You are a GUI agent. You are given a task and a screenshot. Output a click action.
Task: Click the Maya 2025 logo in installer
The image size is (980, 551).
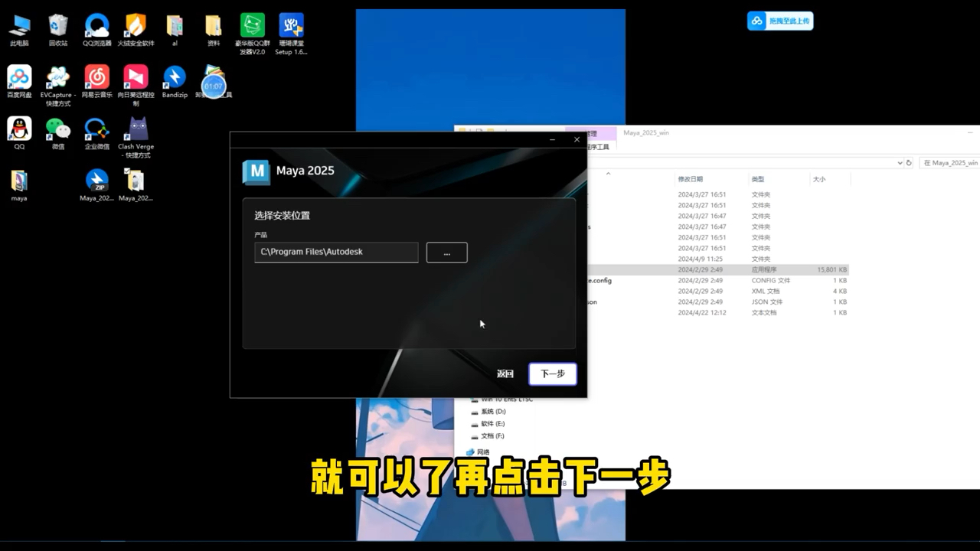(256, 171)
